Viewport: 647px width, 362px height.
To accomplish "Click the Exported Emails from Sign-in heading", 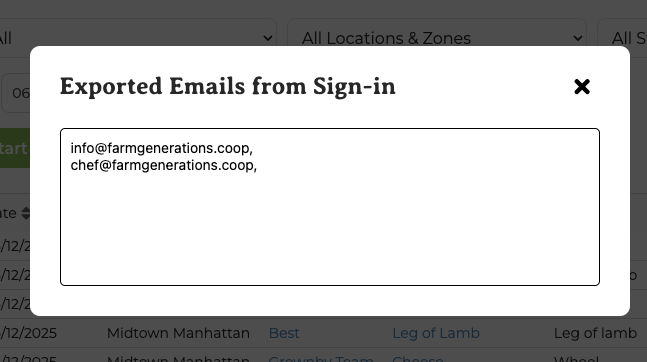I will tap(228, 86).
